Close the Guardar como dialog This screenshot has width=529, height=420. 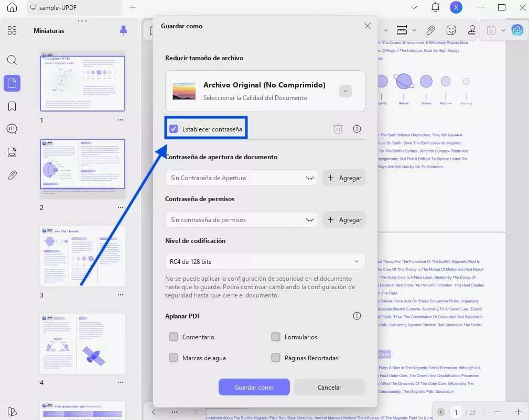click(x=368, y=26)
